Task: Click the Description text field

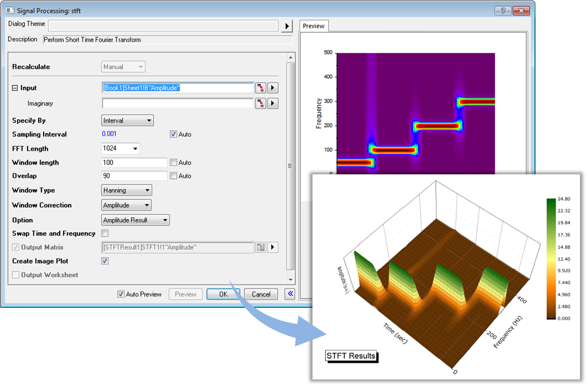Action: (168, 40)
